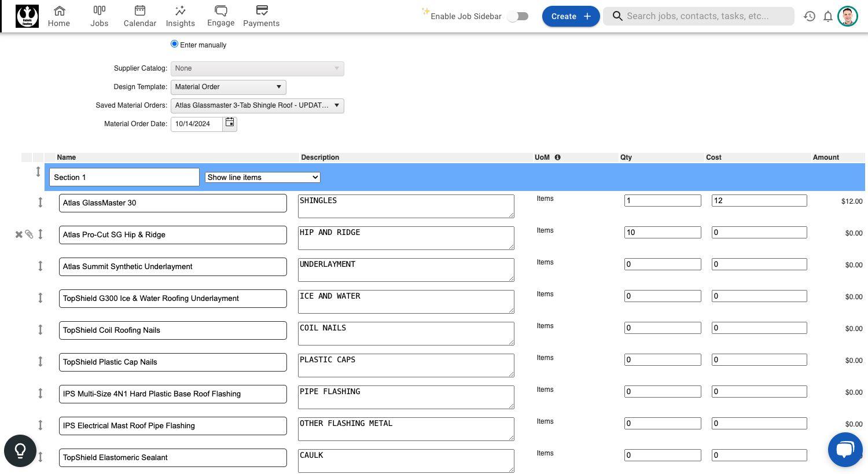Click reorder handle for Atlas GlassMaster 30
This screenshot has width=868, height=474.
point(41,202)
